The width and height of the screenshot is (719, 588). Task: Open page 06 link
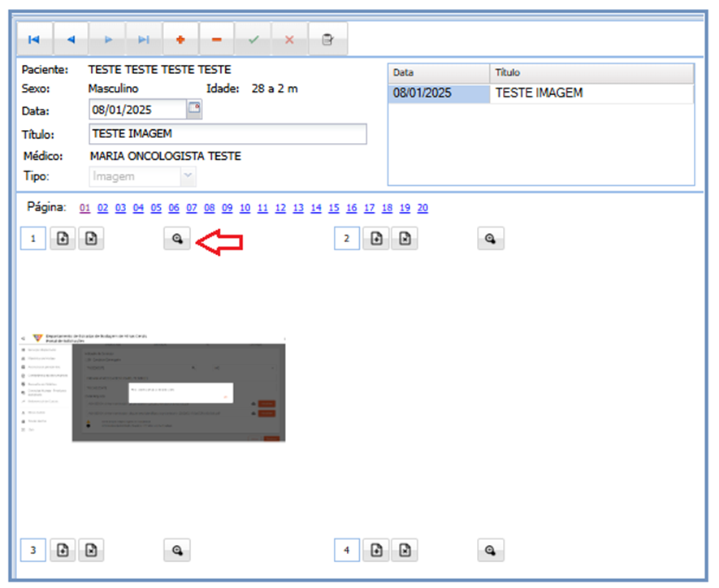174,208
